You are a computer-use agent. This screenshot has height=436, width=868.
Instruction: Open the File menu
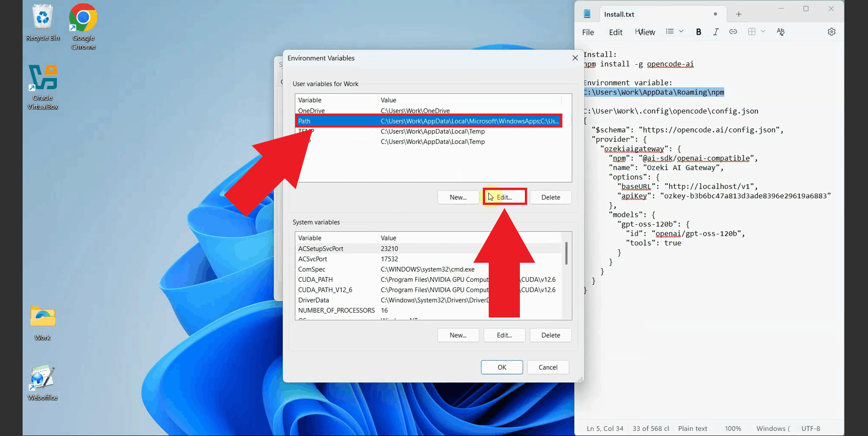tap(588, 32)
